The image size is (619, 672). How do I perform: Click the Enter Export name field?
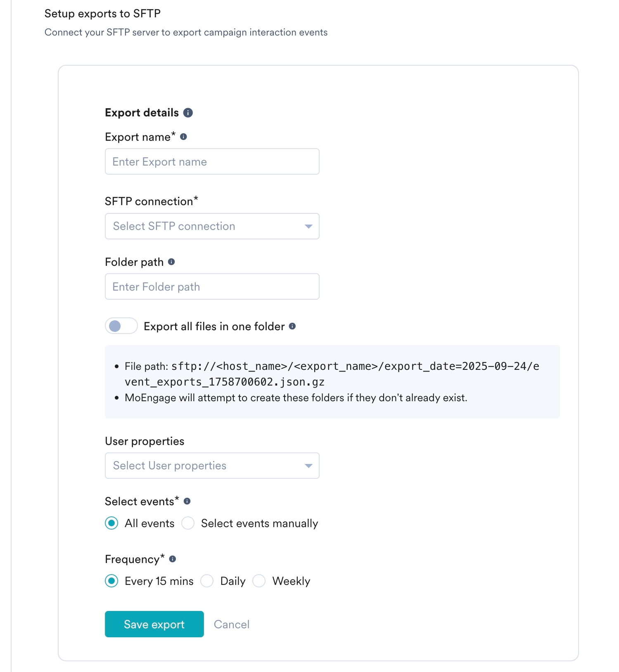point(212,161)
